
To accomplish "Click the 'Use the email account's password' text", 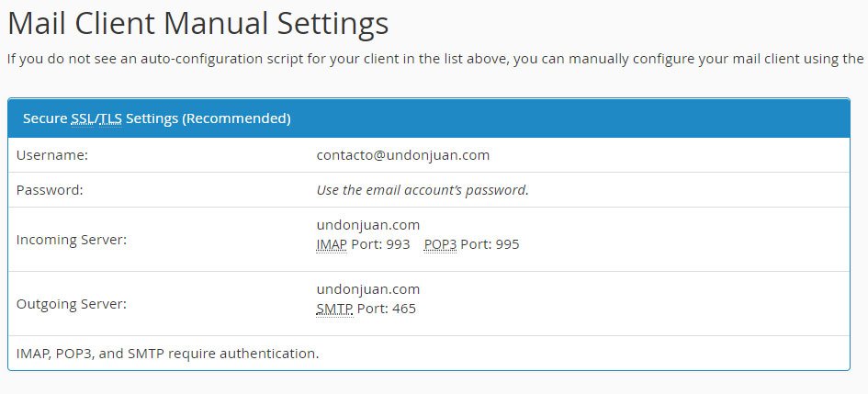I will tap(423, 190).
